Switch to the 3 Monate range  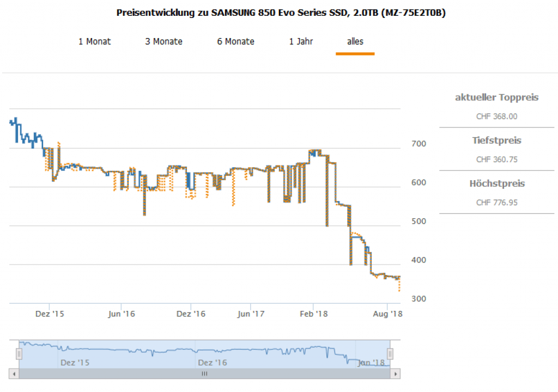tap(163, 41)
